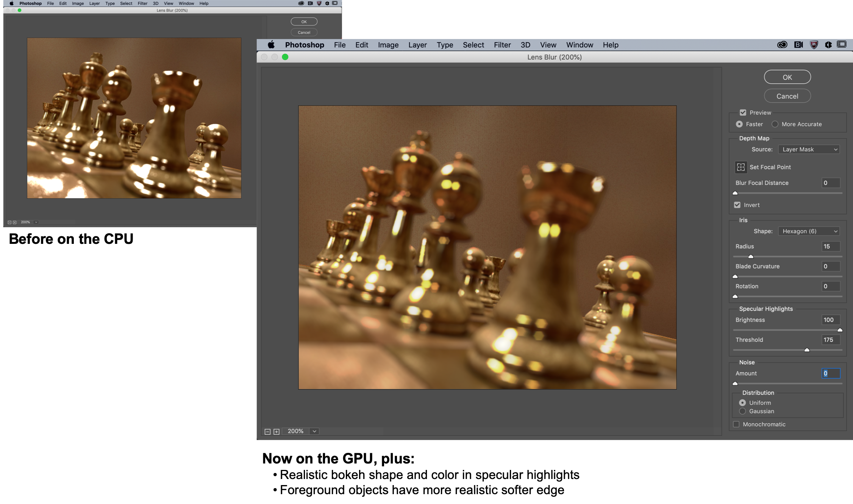Disable the Invert checkbox

(x=737, y=205)
